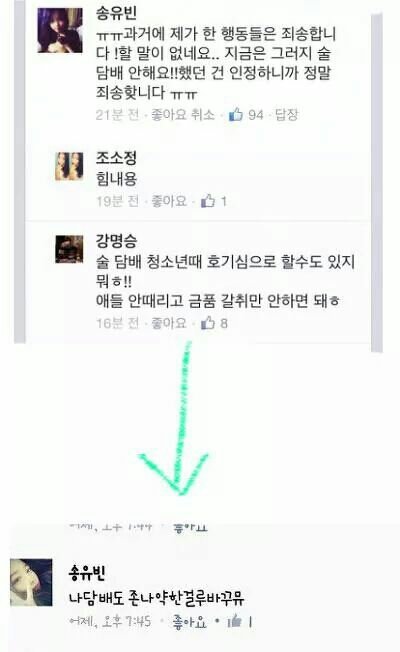Open 조소정's profile picture
The height and width of the screenshot is (652, 400).
click(69, 166)
